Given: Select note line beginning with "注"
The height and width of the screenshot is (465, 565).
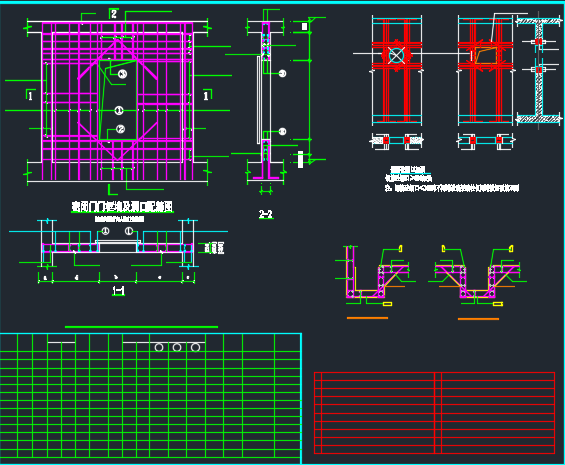Looking at the screenshot, I should (x=452, y=188).
